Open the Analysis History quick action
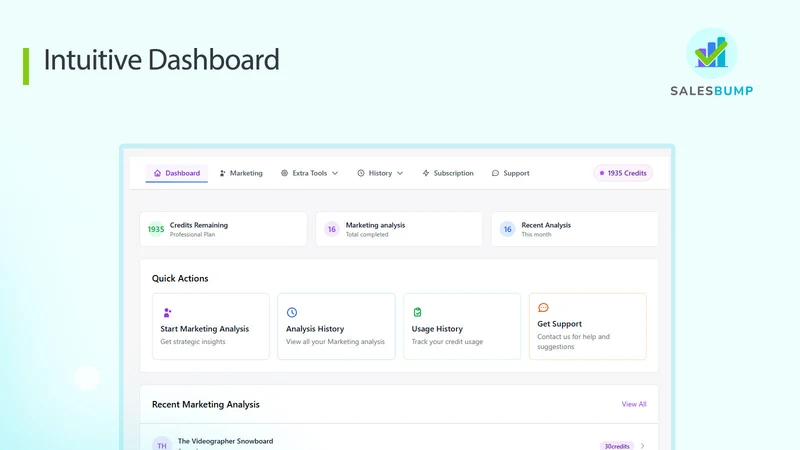Screen dimensions: 800x450 tap(336, 327)
